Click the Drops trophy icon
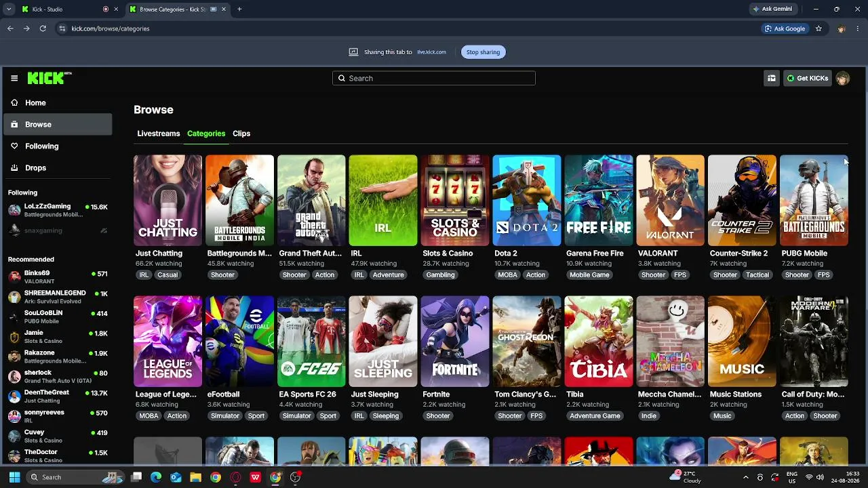This screenshot has width=868, height=488. tap(14, 168)
